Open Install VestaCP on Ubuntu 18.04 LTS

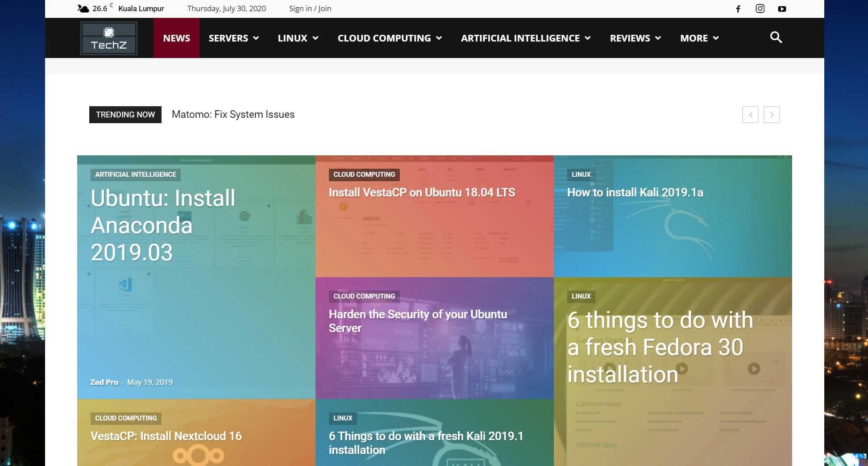pyautogui.click(x=422, y=192)
